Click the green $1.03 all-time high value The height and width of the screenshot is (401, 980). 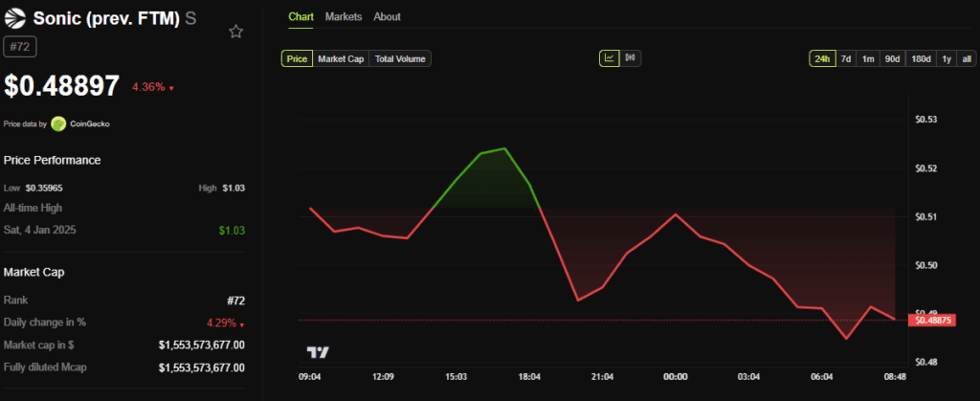click(232, 231)
